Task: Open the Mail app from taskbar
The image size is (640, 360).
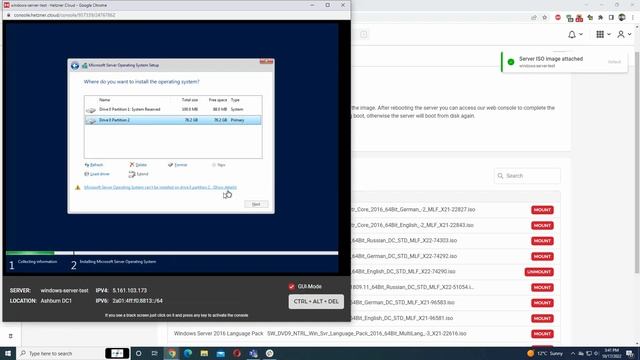Action: point(220,353)
